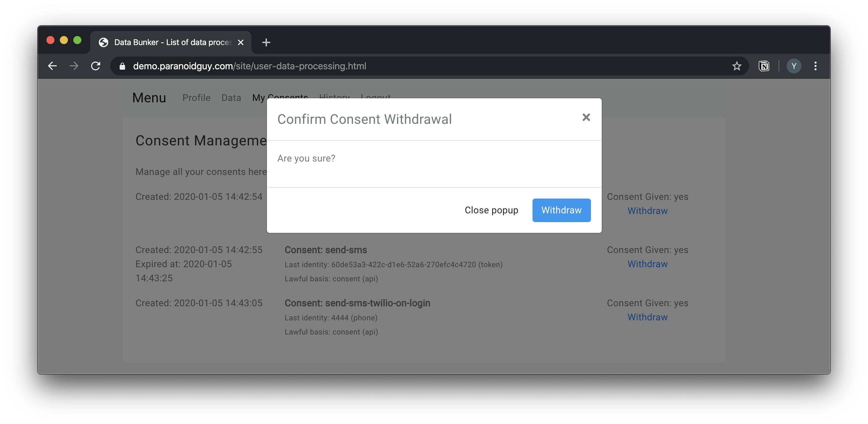Click the Y profile avatar icon
Viewport: 868px width, 424px height.
pyautogui.click(x=794, y=66)
